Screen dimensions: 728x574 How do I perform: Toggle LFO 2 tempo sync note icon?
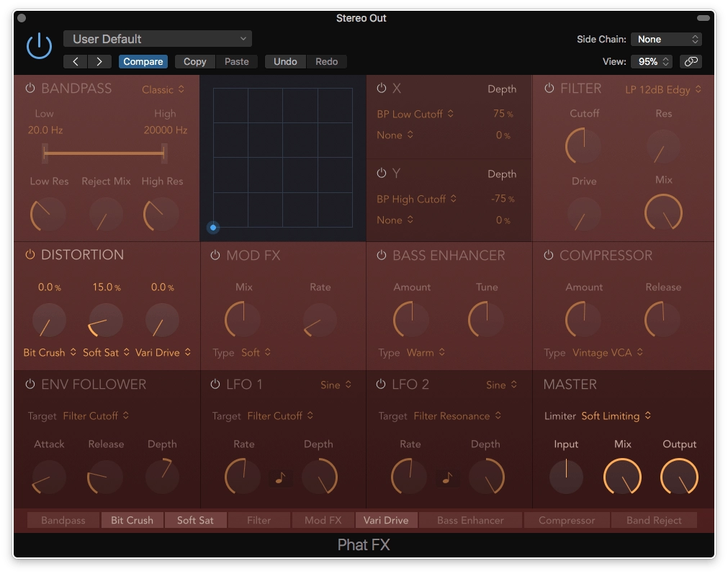[447, 477]
